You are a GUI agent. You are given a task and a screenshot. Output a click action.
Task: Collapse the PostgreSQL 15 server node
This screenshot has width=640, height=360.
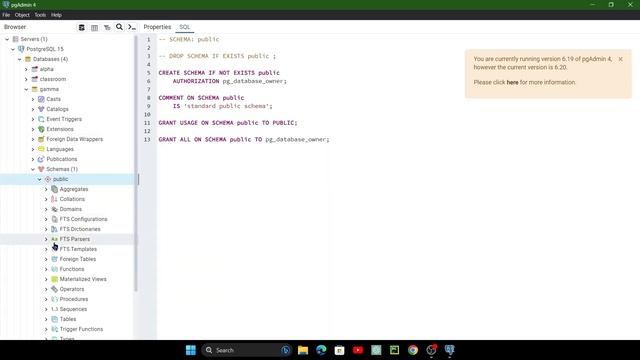tap(13, 49)
